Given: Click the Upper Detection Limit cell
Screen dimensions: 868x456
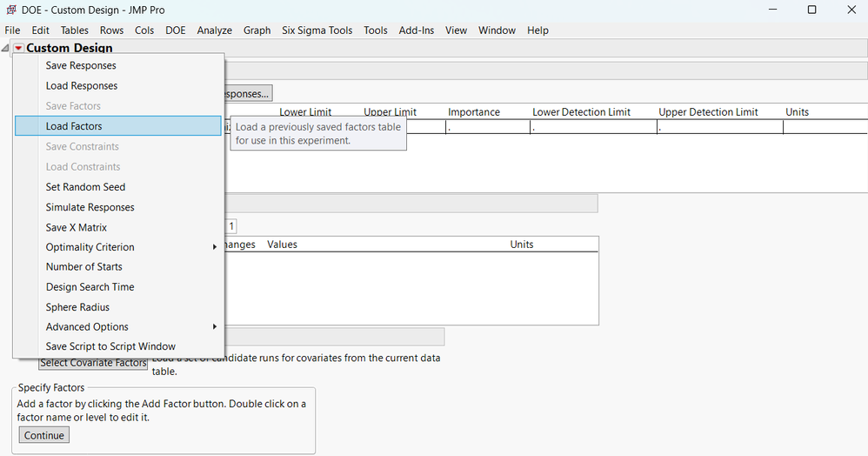Looking at the screenshot, I should [x=720, y=127].
